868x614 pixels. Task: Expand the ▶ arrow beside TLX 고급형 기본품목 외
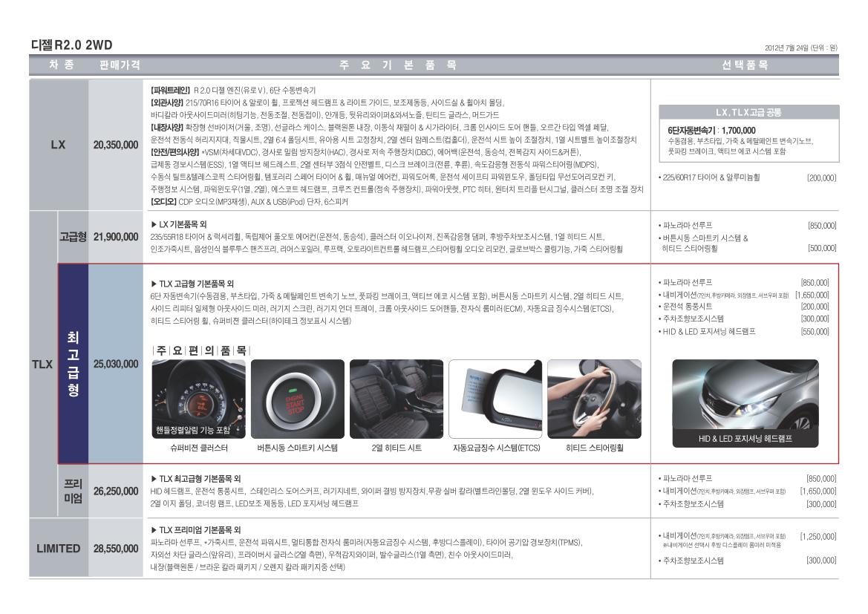click(x=153, y=284)
